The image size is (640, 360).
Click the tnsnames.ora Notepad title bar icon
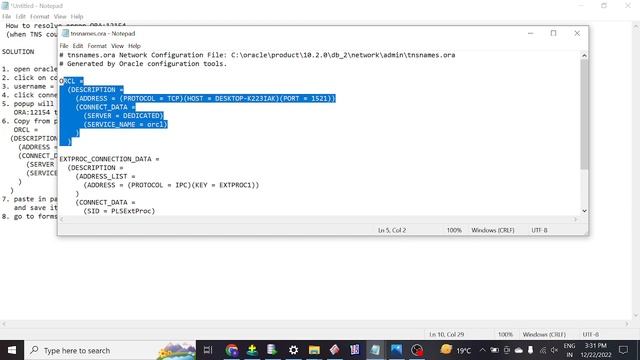[65, 33]
